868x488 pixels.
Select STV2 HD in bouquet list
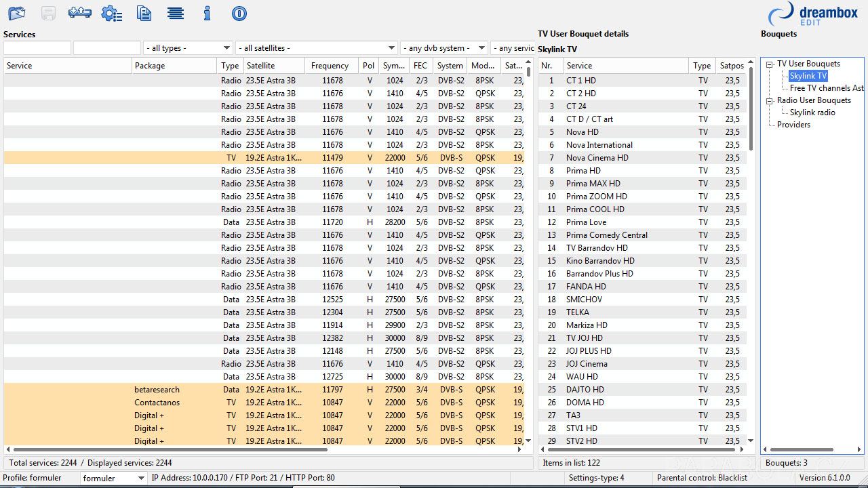[642, 441]
